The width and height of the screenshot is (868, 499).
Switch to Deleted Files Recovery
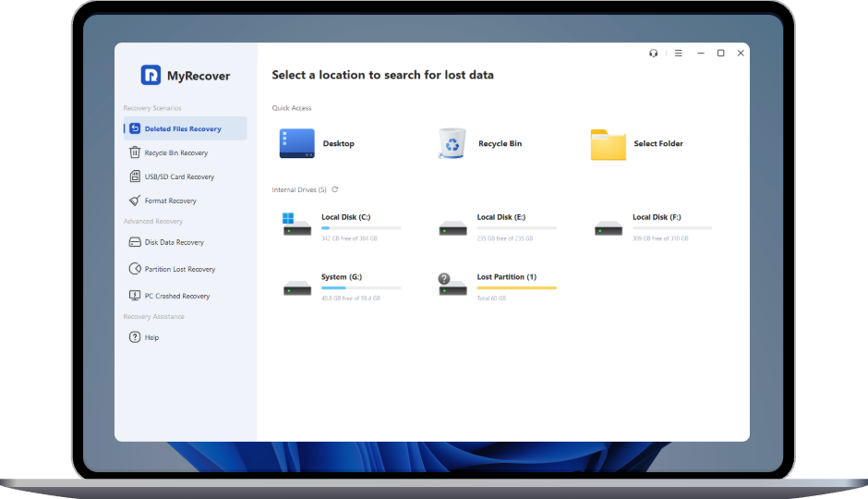[x=183, y=128]
